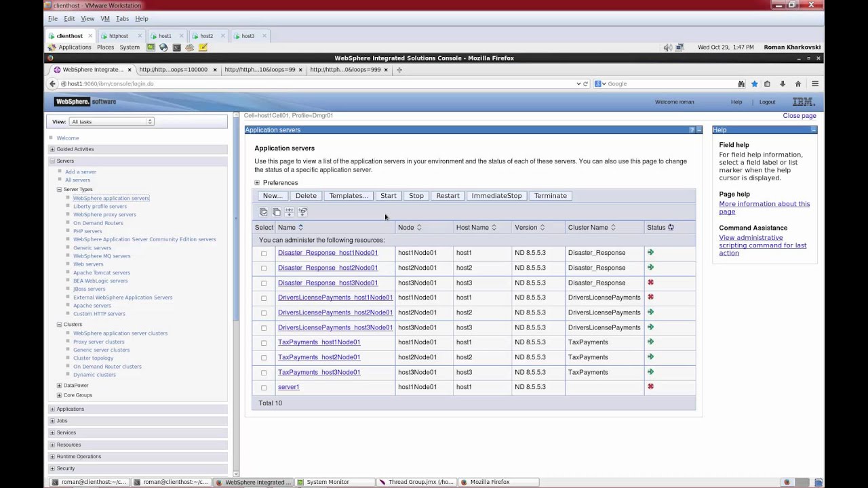The height and width of the screenshot is (488, 868).
Task: Check the Disaster_Response_host2Node01 checkbox
Action: click(x=264, y=268)
